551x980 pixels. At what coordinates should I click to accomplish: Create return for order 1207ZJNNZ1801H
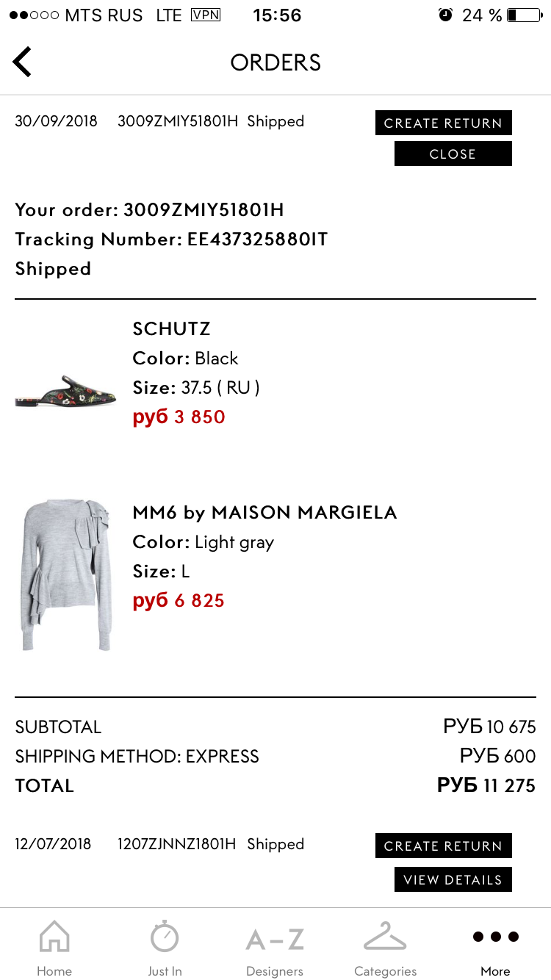444,846
